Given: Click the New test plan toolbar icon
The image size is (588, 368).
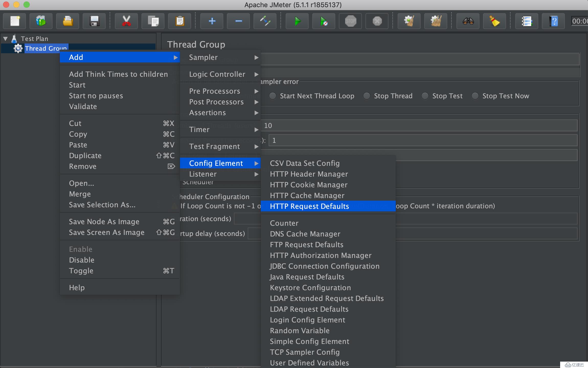Looking at the screenshot, I should pyautogui.click(x=15, y=21).
